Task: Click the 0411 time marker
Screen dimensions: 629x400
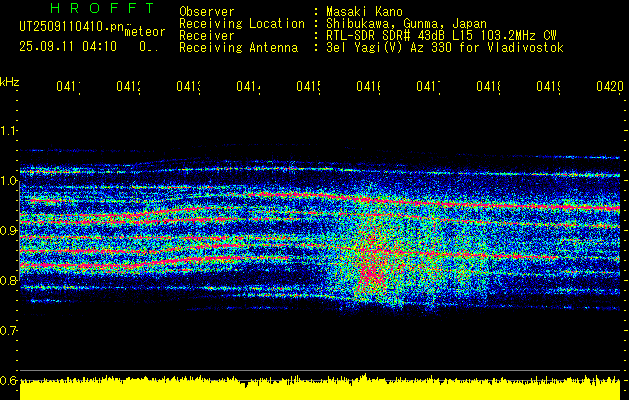Action: coord(68,87)
